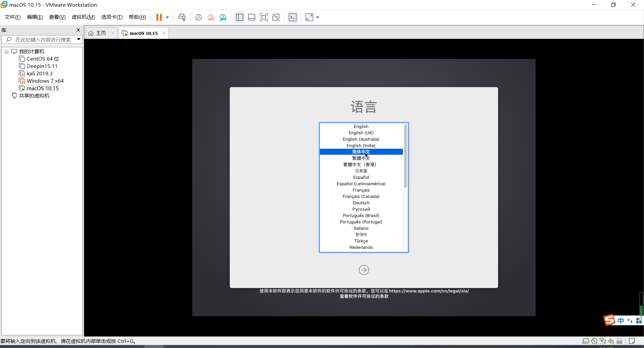Open stretch display options dropdown
The width and height of the screenshot is (644, 348).
point(318,17)
